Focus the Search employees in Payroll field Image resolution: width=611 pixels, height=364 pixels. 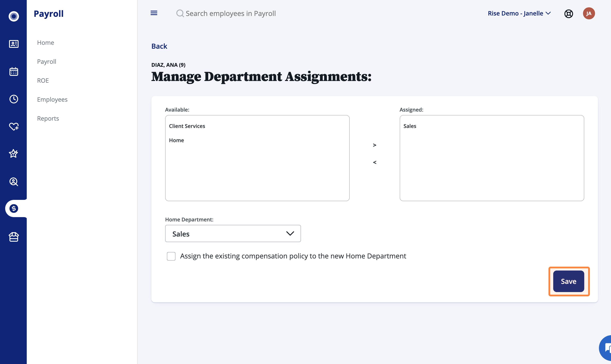pos(231,13)
